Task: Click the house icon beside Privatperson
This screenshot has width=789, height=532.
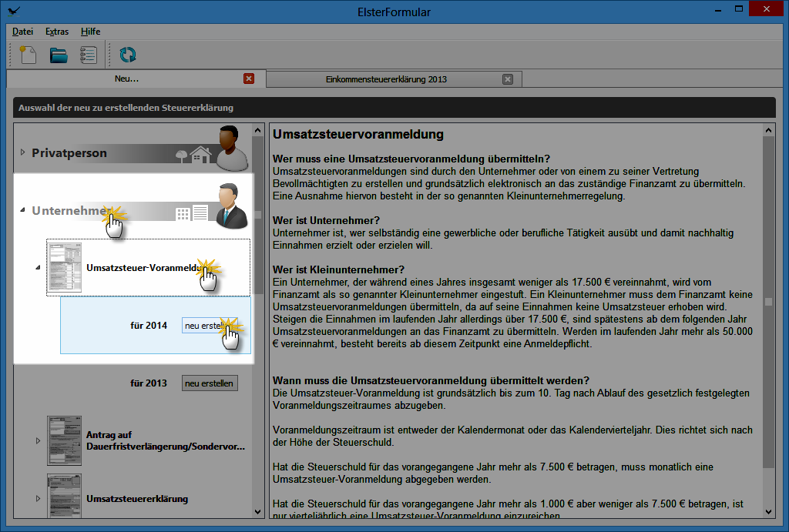Action: tap(201, 155)
